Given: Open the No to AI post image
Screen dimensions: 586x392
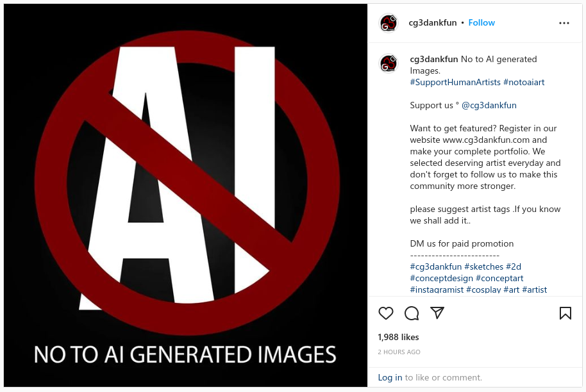Looking at the screenshot, I should 185,195.
